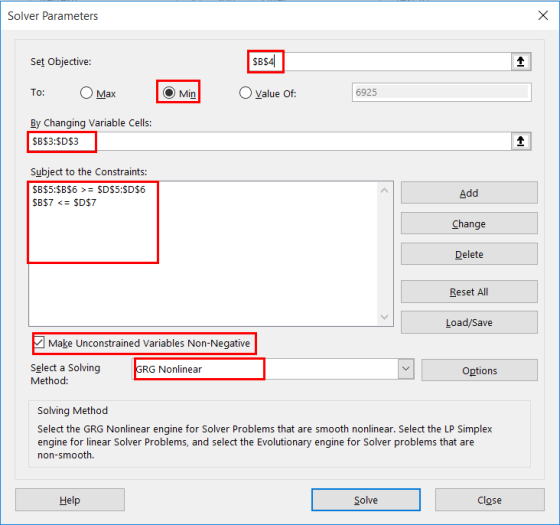This screenshot has width=560, height=525.
Task: Select the Value Of radio button
Action: coord(245,93)
